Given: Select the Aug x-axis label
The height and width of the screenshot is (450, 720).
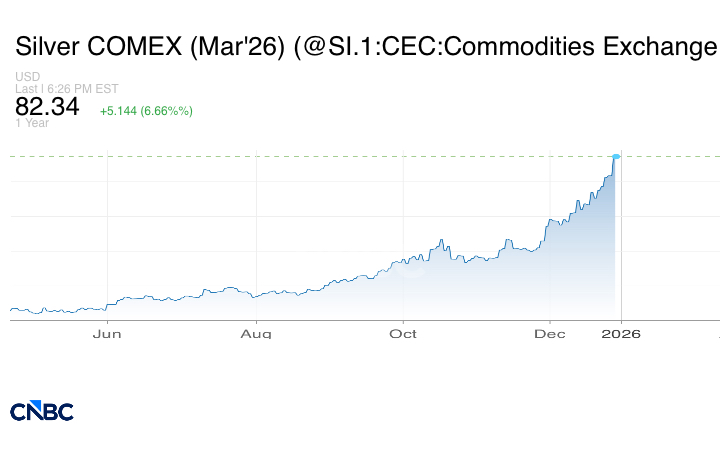Looking at the screenshot, I should pos(257,333).
